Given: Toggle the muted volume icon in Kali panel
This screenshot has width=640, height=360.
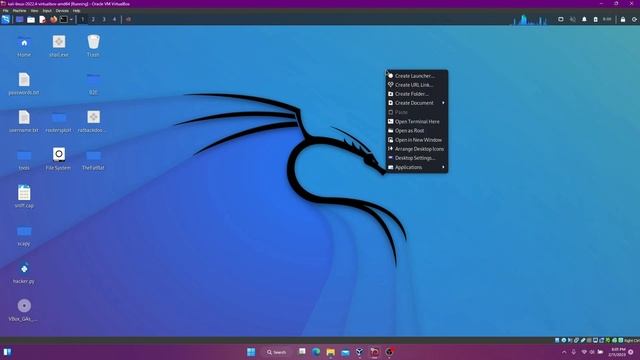Looking at the screenshot, I should click(573, 19).
